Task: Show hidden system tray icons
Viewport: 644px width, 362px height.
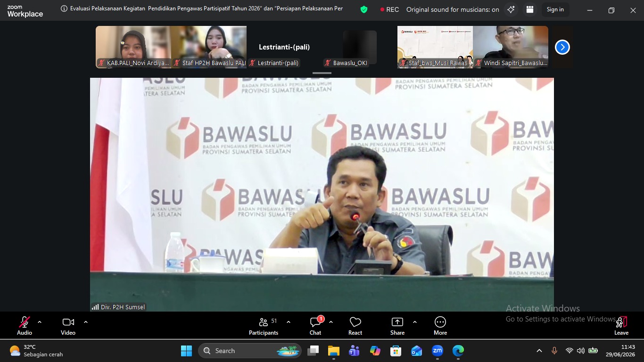Action: 539,351
